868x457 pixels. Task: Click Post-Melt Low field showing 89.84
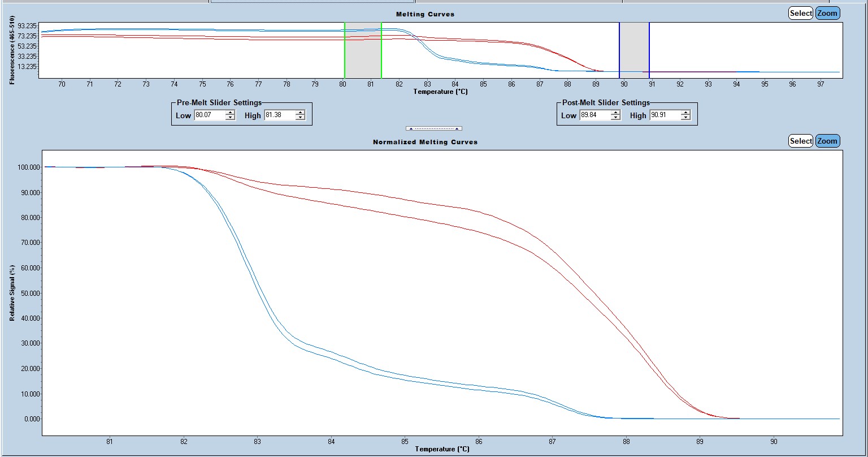594,115
